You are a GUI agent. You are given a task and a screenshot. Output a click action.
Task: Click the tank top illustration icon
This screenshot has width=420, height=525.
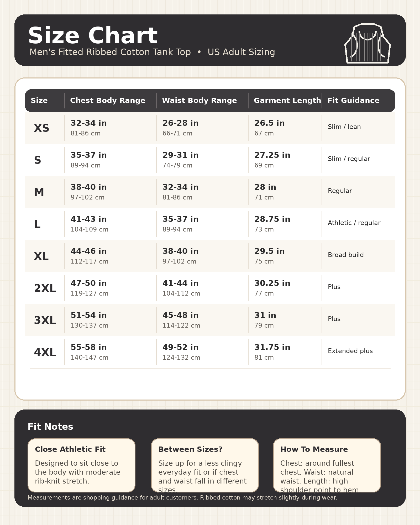[367, 43]
